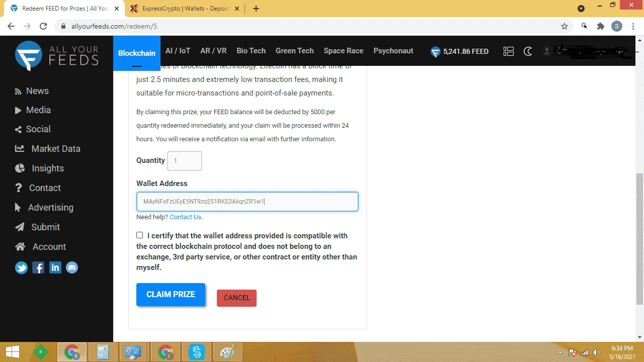Select the AR / VR category tab
Image resolution: width=644 pixels, height=362 pixels.
(x=213, y=51)
